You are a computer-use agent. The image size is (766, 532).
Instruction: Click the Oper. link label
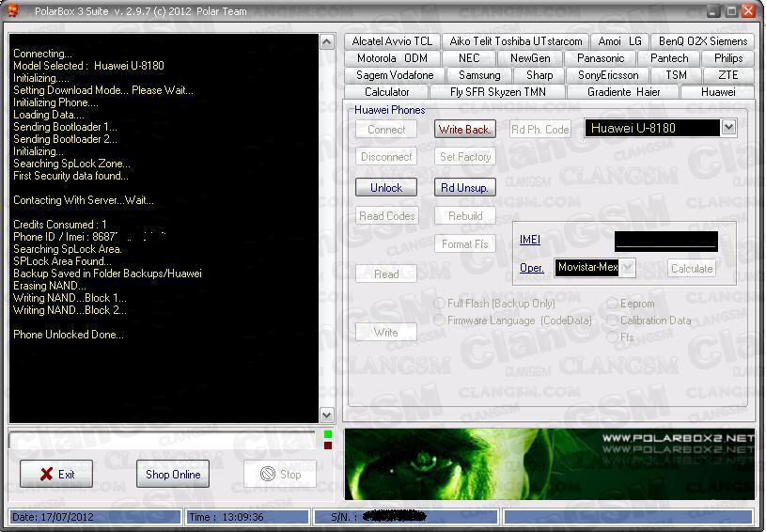532,268
